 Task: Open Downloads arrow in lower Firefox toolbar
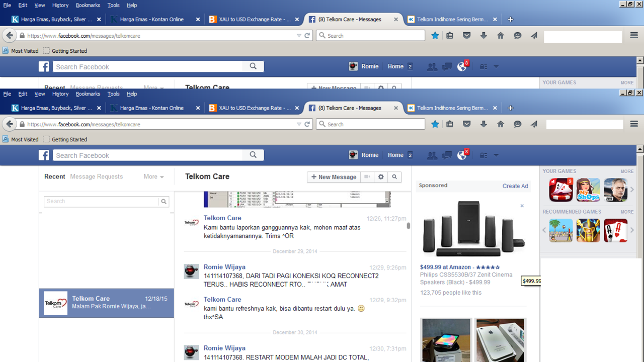click(484, 124)
